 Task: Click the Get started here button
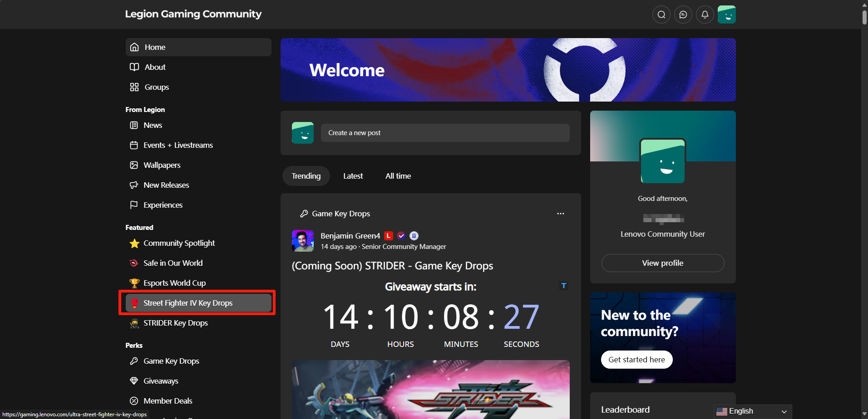[637, 360]
